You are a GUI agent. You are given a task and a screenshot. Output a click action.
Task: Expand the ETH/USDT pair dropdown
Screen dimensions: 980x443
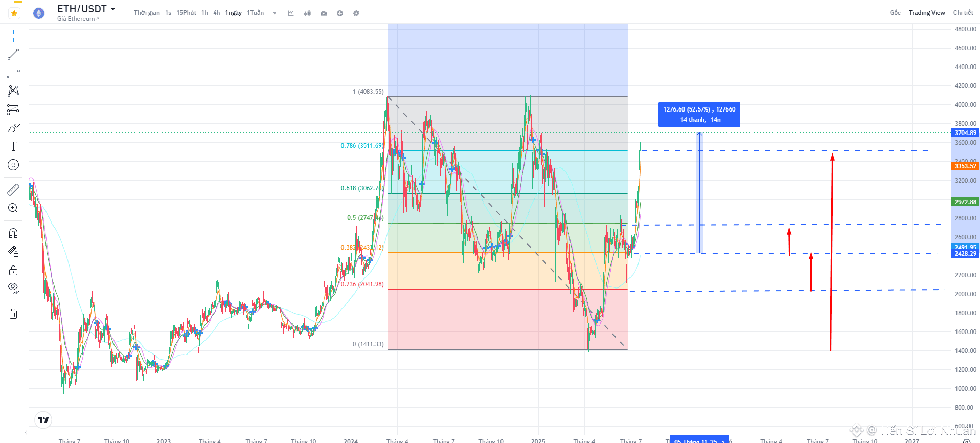[113, 9]
